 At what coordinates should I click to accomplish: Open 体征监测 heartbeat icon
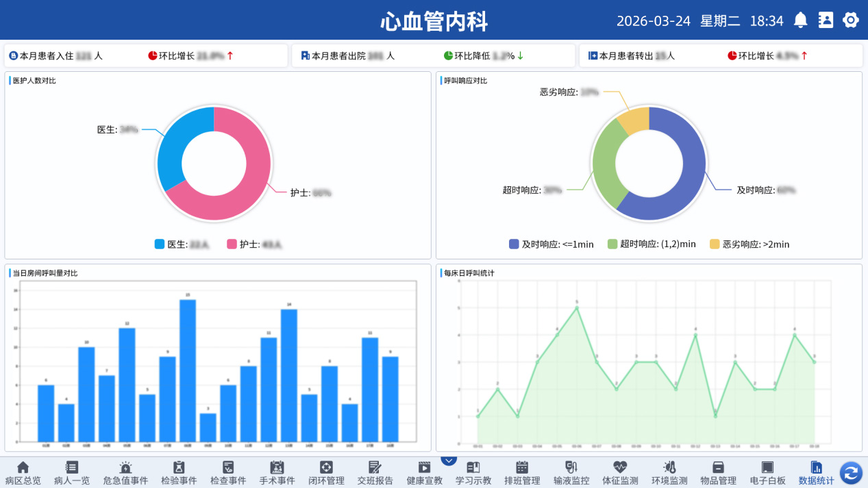coord(620,467)
